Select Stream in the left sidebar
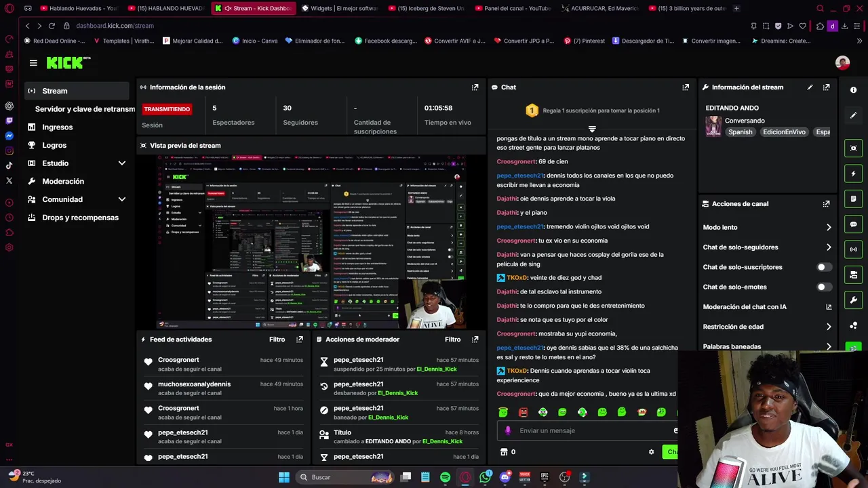 (77, 91)
